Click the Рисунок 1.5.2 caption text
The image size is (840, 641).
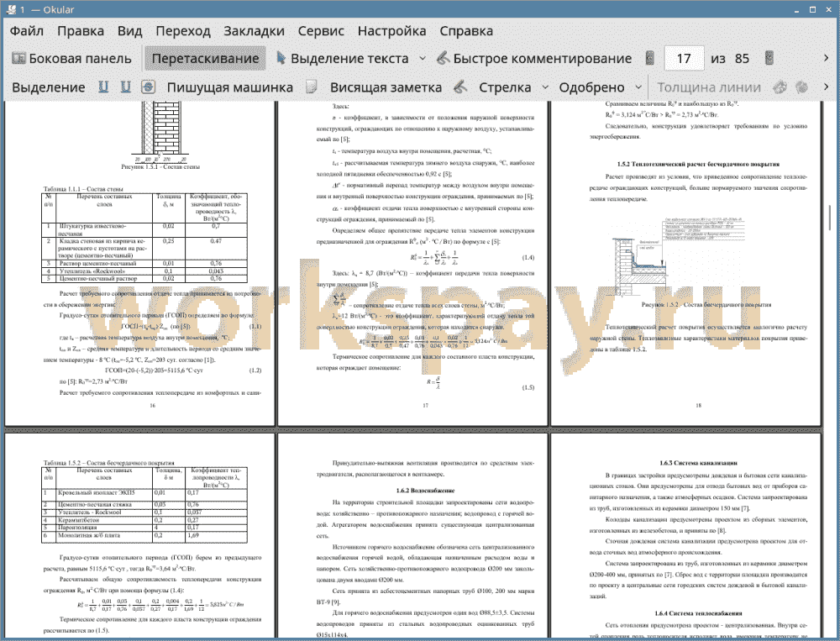[706, 304]
